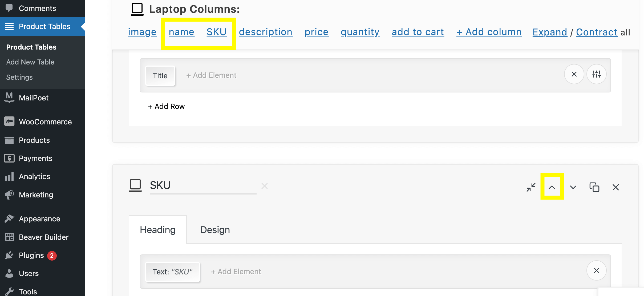Screen dimensions: 644x296
Task: Click the Tools wrench icon
Action: coord(9,292)
